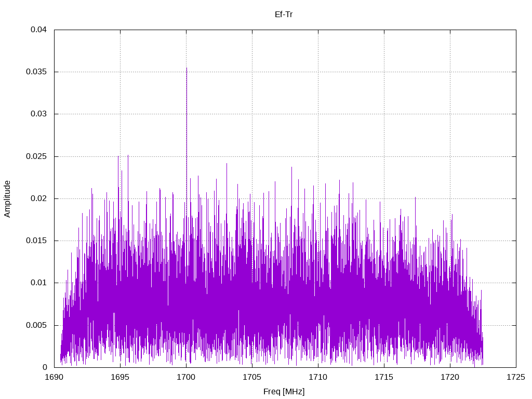Click the 1695 x-axis tick label
The image size is (532, 399).
click(120, 377)
